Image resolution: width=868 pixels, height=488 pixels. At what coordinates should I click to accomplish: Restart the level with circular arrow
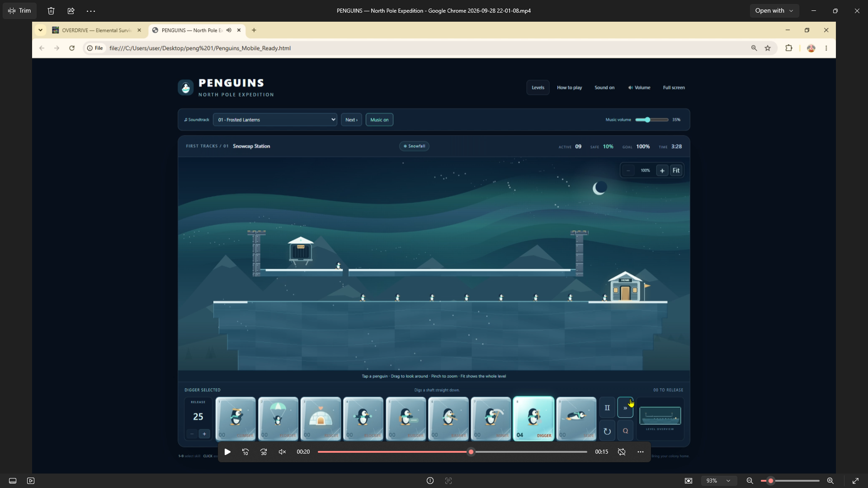[x=607, y=431]
